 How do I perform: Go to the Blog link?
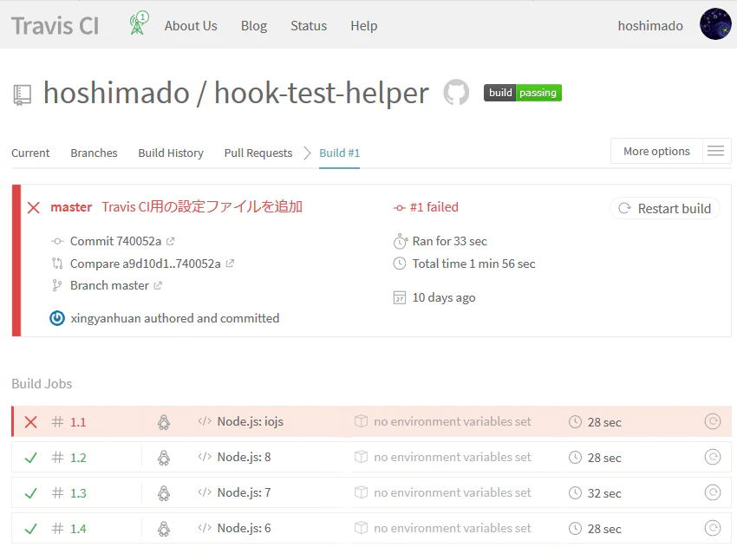click(254, 26)
